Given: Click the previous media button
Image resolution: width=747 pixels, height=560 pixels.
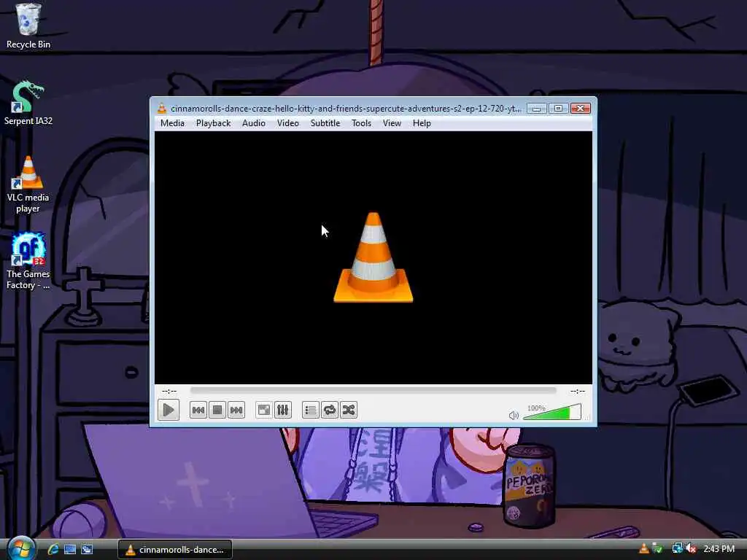Looking at the screenshot, I should pos(198,410).
